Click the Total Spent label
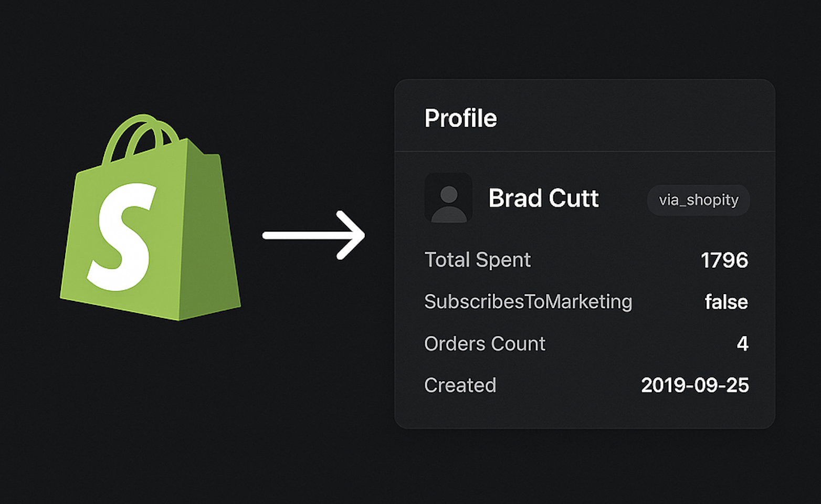The image size is (821, 504). [x=477, y=260]
